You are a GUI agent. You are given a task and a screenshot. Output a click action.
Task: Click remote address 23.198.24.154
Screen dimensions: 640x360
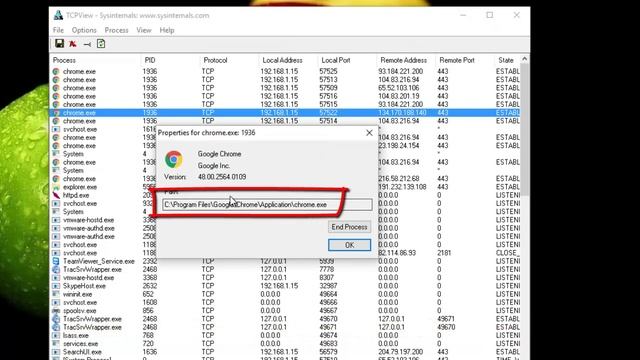click(399, 146)
